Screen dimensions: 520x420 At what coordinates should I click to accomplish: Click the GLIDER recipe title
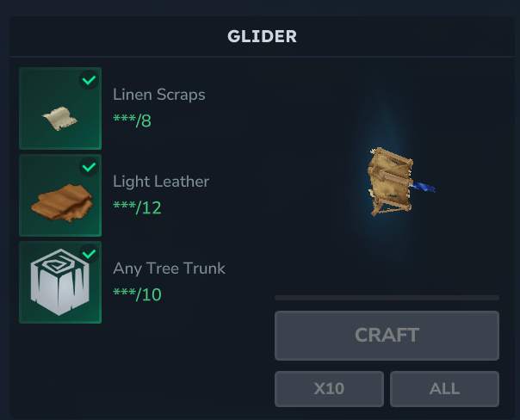tap(262, 36)
